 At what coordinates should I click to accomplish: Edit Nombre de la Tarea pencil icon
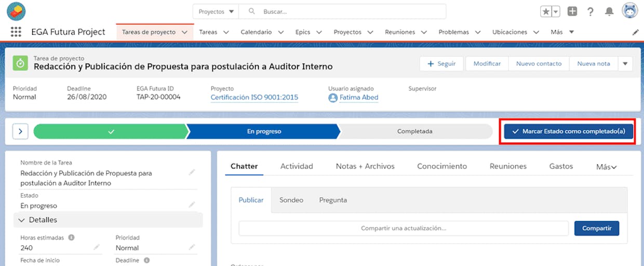pos(192,172)
